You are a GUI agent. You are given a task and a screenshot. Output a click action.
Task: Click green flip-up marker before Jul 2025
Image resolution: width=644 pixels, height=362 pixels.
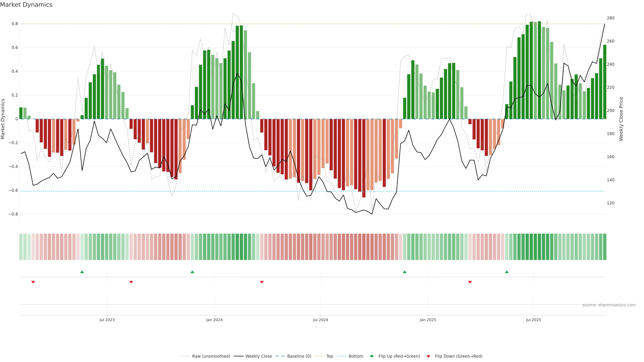tap(507, 272)
